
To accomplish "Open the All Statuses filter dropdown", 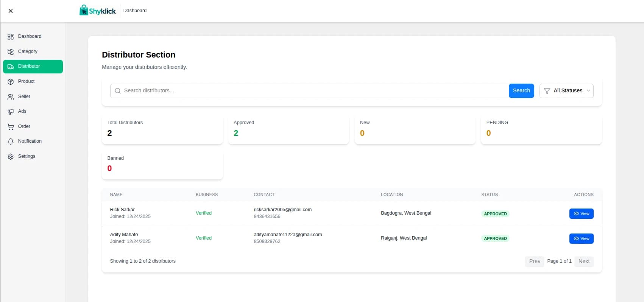I will (x=566, y=91).
